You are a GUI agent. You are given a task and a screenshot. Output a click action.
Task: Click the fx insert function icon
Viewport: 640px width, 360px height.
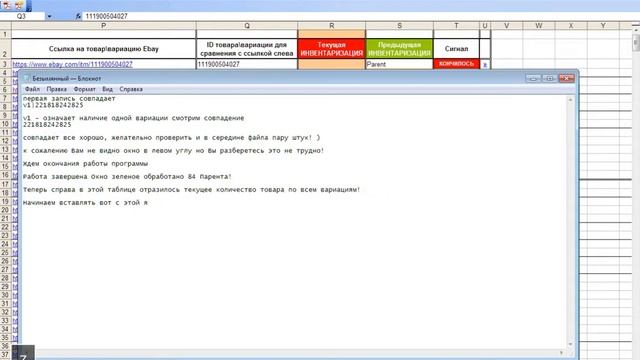click(78, 16)
